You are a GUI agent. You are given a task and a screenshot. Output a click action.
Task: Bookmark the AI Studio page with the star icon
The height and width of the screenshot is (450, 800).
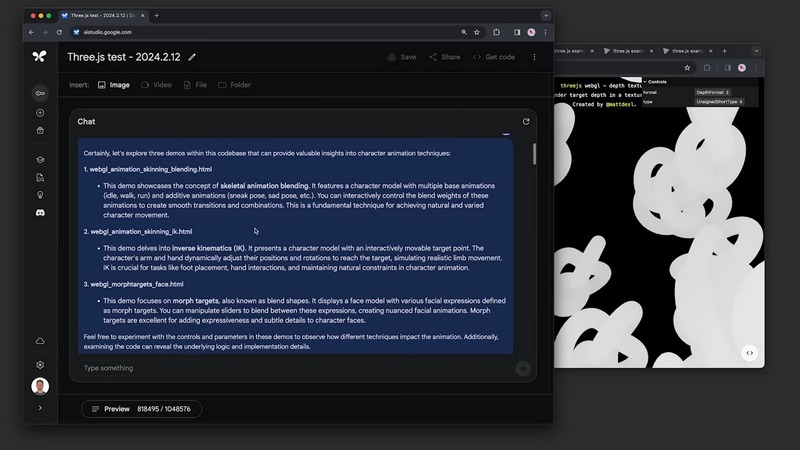coord(478,32)
